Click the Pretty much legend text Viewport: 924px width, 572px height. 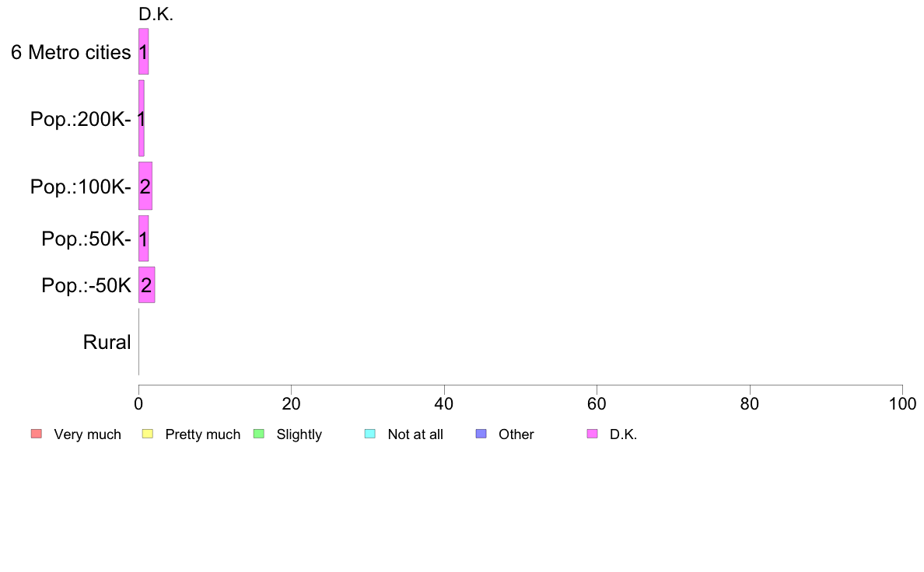[203, 434]
